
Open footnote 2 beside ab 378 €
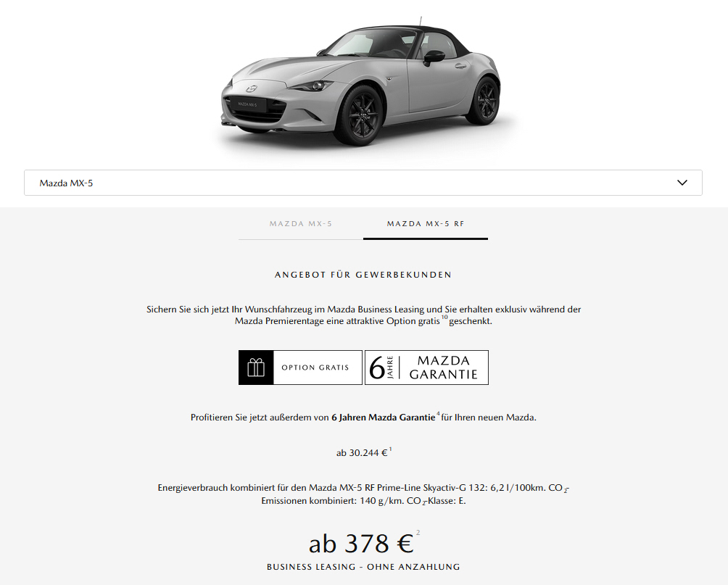pyautogui.click(x=418, y=533)
